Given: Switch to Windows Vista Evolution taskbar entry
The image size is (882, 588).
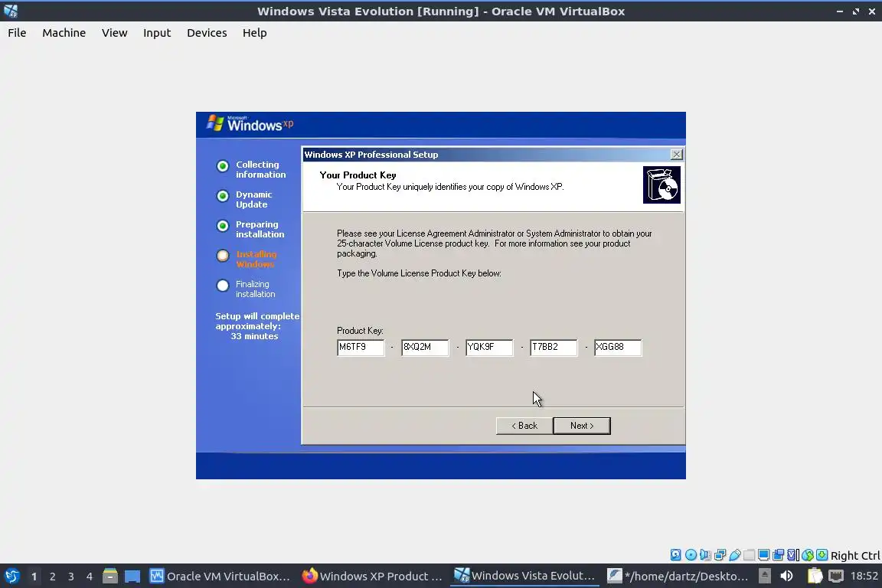Looking at the screenshot, I should click(x=524, y=577).
